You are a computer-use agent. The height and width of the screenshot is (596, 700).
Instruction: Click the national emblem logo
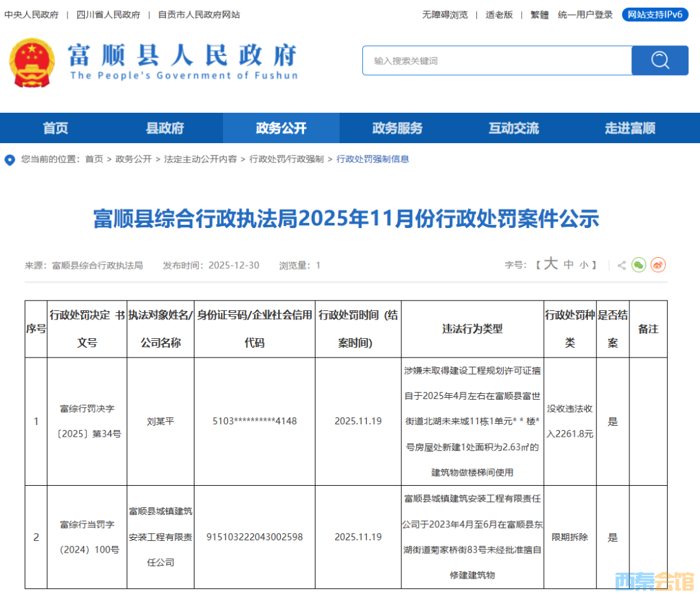coord(32,63)
